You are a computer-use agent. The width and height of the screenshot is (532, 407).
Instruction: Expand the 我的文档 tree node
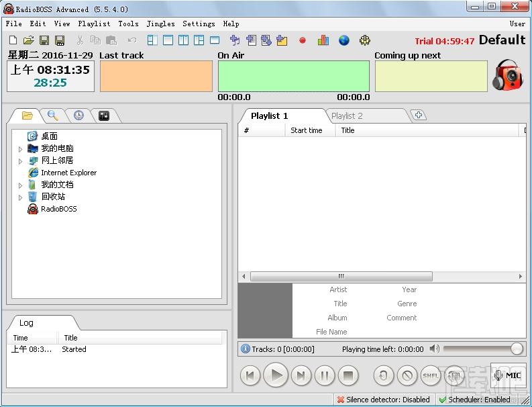coord(20,185)
